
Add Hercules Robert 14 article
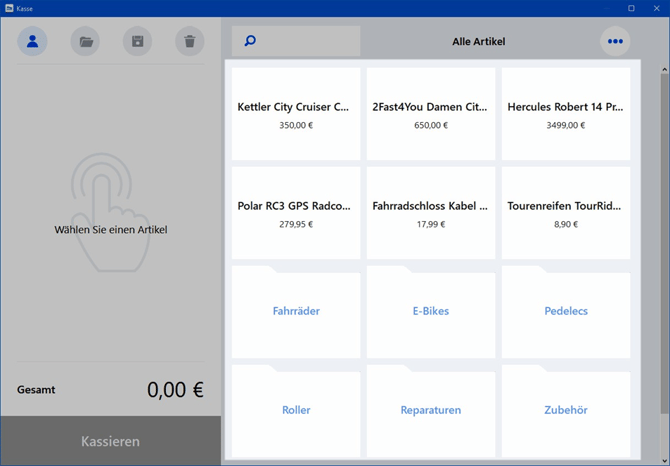[566, 114]
